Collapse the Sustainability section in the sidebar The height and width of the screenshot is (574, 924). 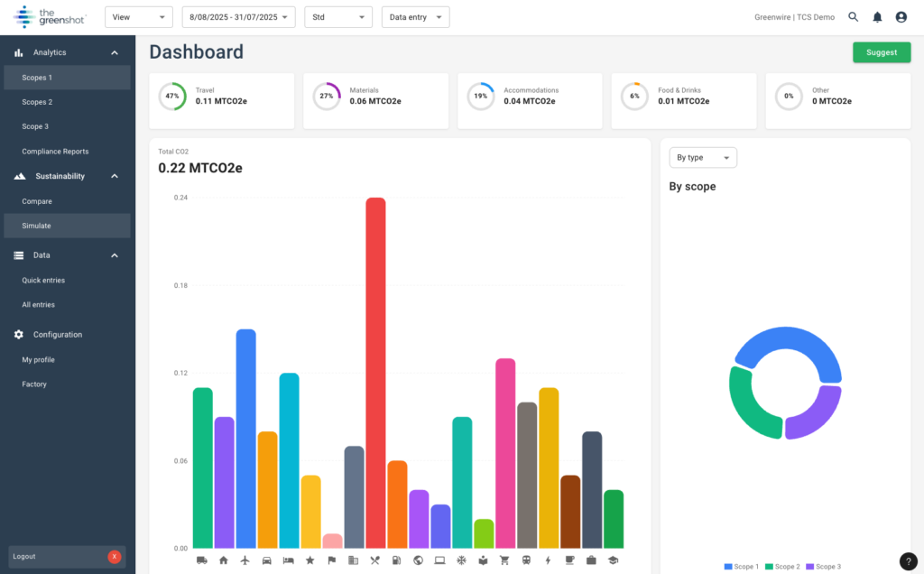pyautogui.click(x=114, y=176)
